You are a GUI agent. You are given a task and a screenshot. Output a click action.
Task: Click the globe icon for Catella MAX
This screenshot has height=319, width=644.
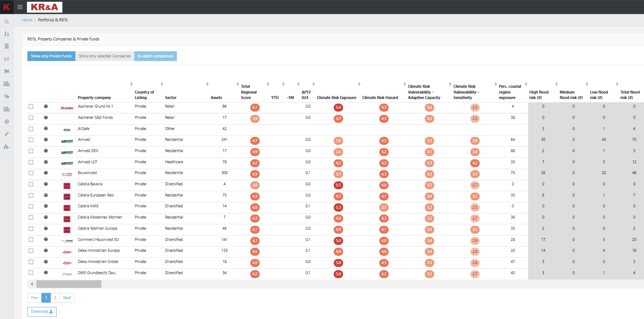46,206
